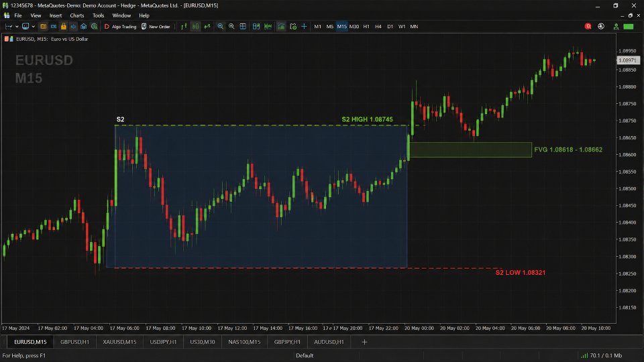Click the green account connection icon

point(616,26)
